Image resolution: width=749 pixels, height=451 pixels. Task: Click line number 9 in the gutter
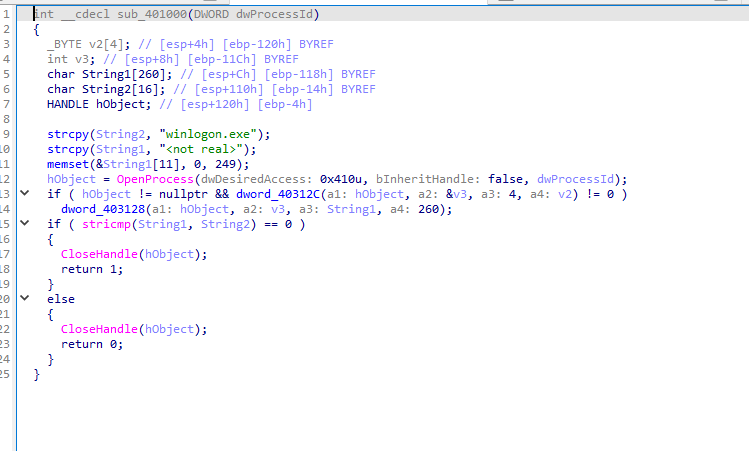point(7,134)
